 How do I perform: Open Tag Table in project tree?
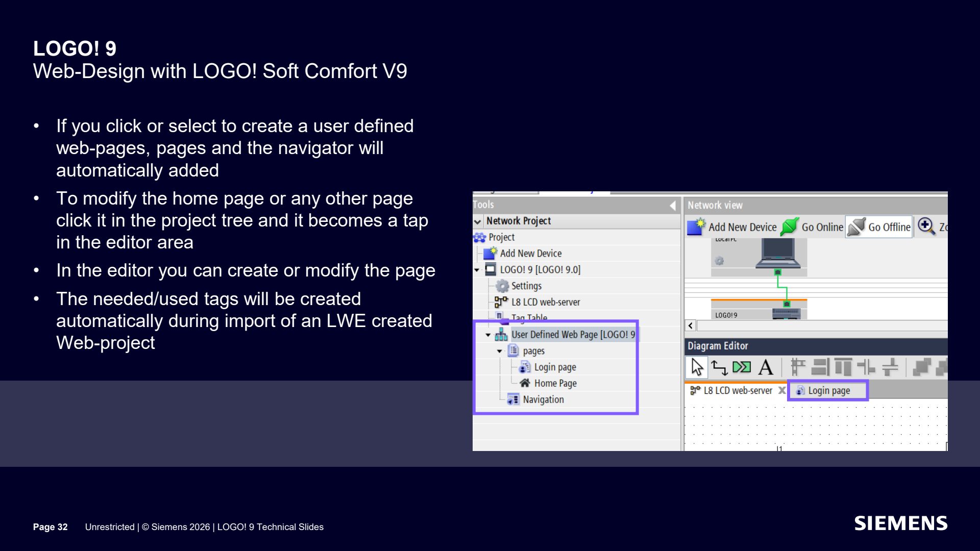522,317
